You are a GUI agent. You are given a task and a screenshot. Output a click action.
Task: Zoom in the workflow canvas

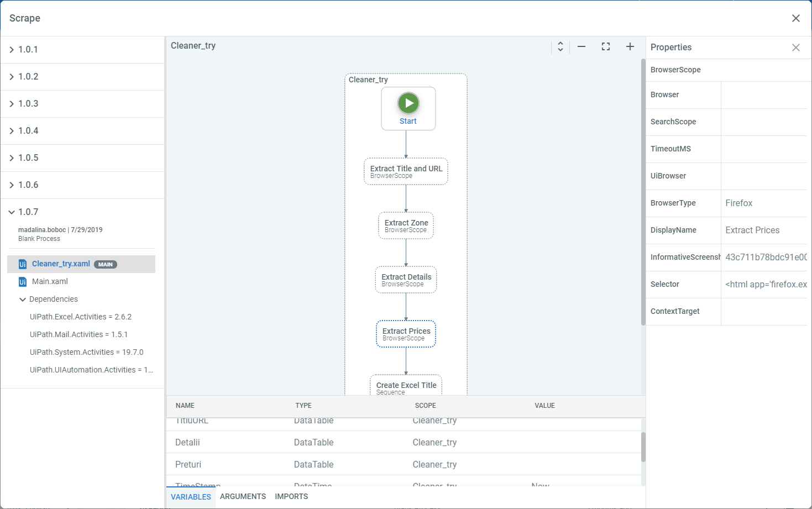pyautogui.click(x=630, y=47)
